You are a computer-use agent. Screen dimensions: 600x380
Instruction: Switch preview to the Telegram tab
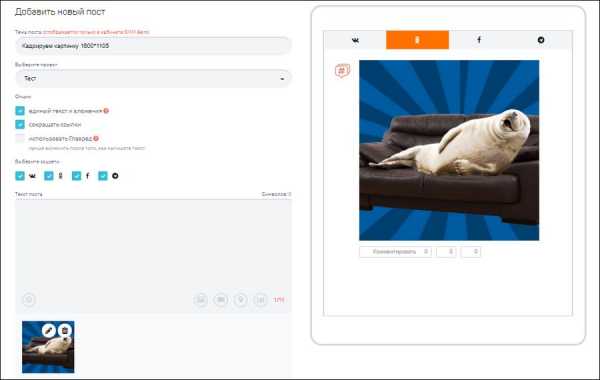click(x=541, y=40)
